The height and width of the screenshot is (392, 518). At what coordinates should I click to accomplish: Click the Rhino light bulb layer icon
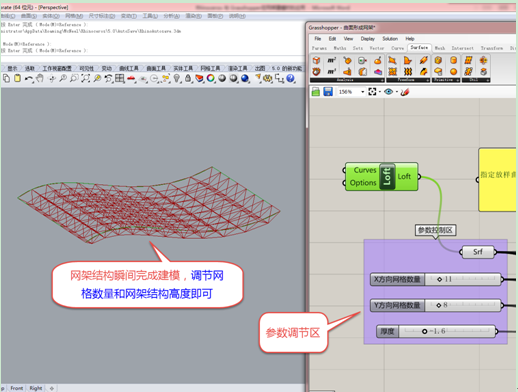[177, 79]
